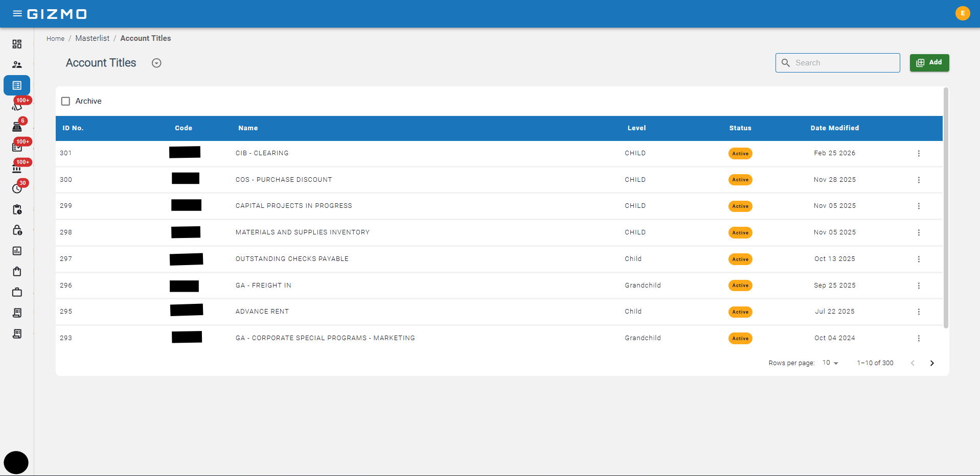This screenshot has height=476, width=980.
Task: Go to Home breadcrumb
Action: point(55,39)
